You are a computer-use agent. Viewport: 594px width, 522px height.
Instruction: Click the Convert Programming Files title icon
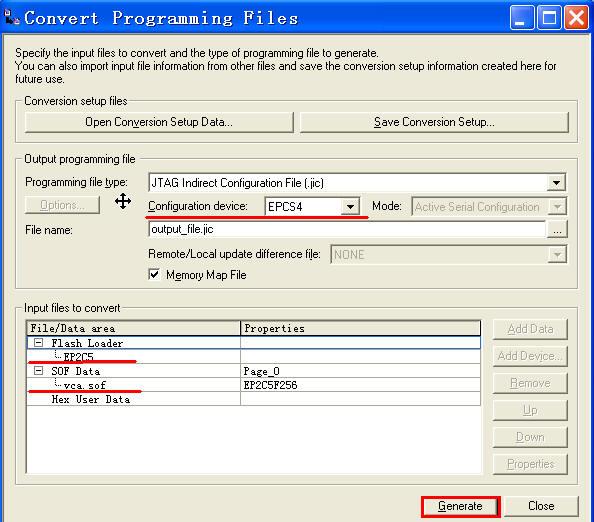(12, 17)
